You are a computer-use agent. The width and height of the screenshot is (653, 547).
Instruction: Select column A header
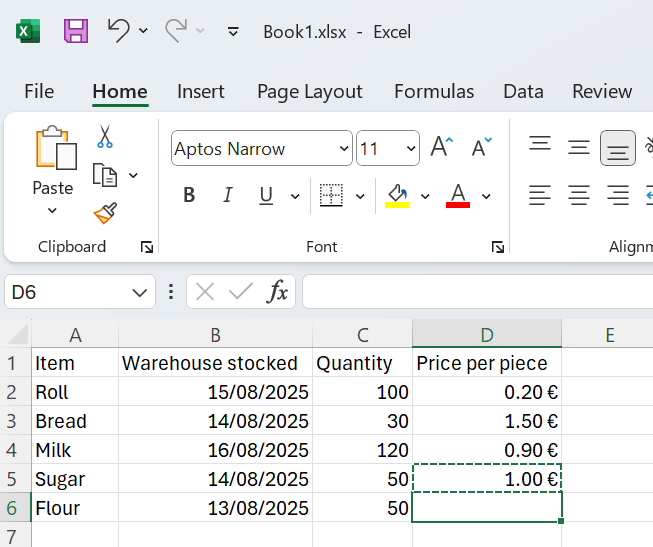point(75,335)
